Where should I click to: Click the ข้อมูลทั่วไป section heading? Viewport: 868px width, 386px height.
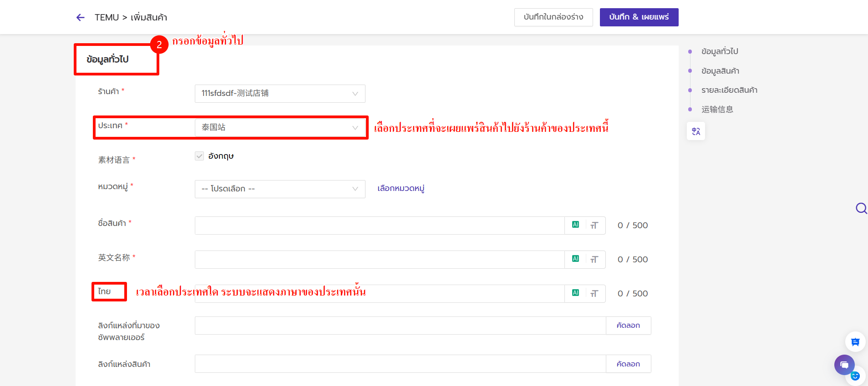tap(107, 60)
